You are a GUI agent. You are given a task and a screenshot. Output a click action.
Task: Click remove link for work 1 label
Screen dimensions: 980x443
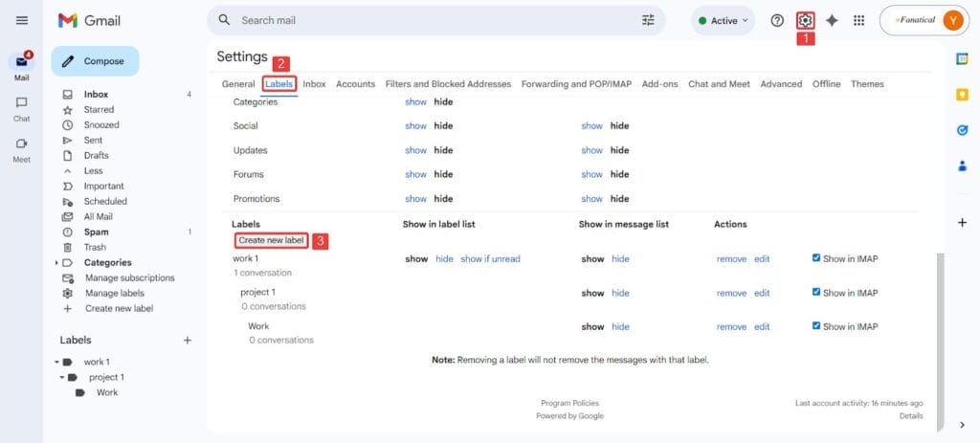click(731, 259)
